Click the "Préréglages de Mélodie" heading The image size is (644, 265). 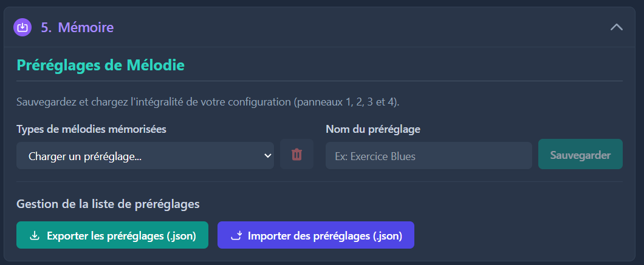[x=101, y=64]
